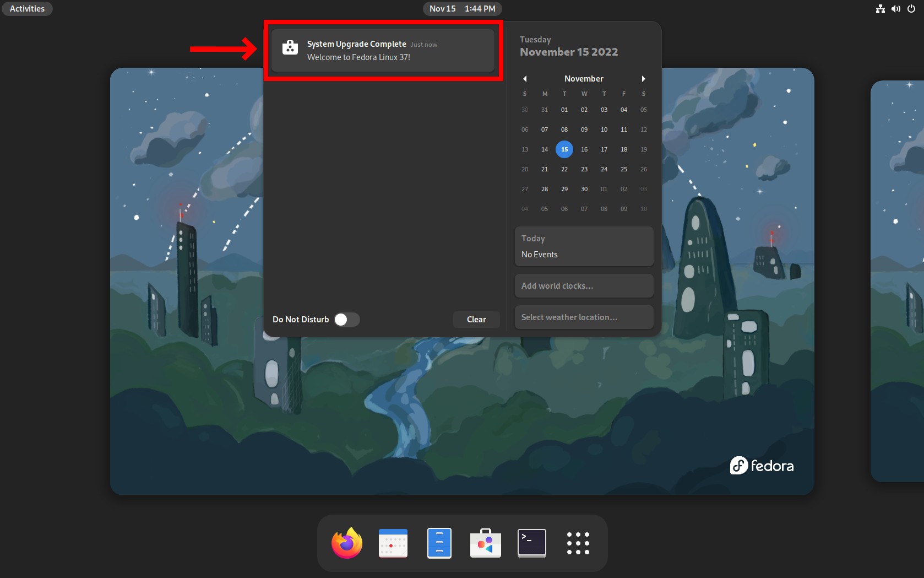Open the System Upgrade Complete notification
This screenshot has height=578, width=924.
click(x=383, y=51)
